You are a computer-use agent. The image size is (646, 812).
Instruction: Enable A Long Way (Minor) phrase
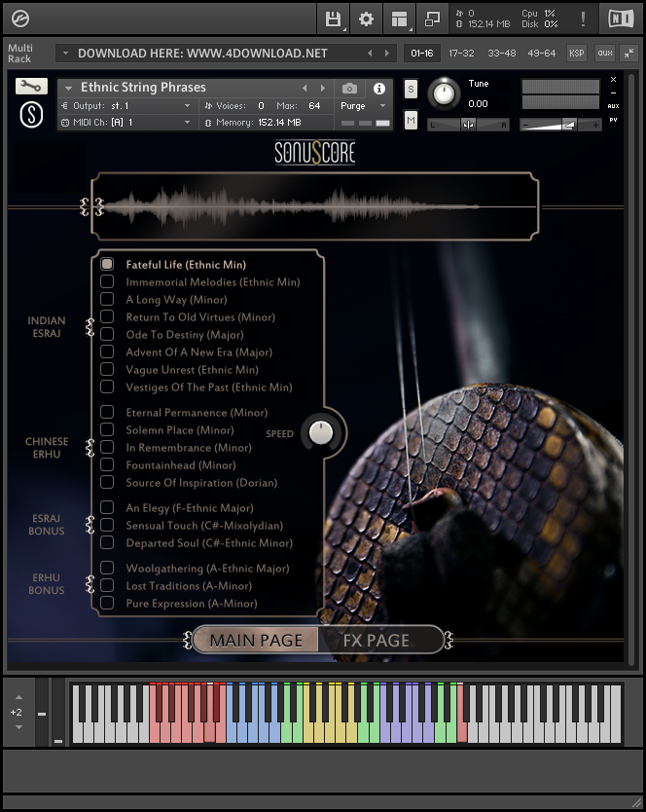click(107, 299)
